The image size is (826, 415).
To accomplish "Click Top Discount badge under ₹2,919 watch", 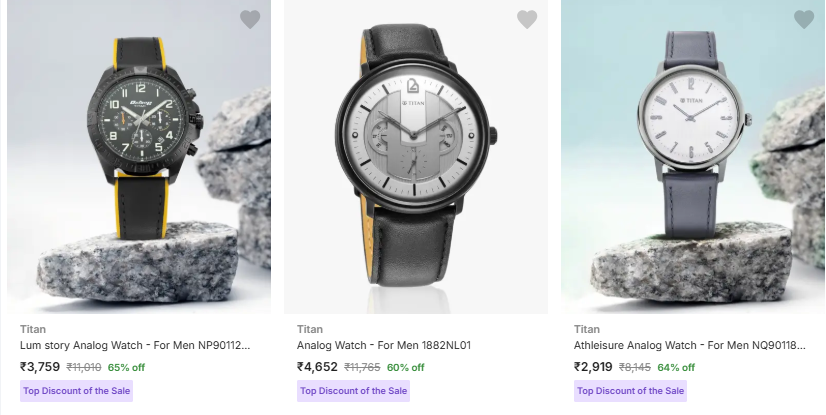I will (x=631, y=391).
